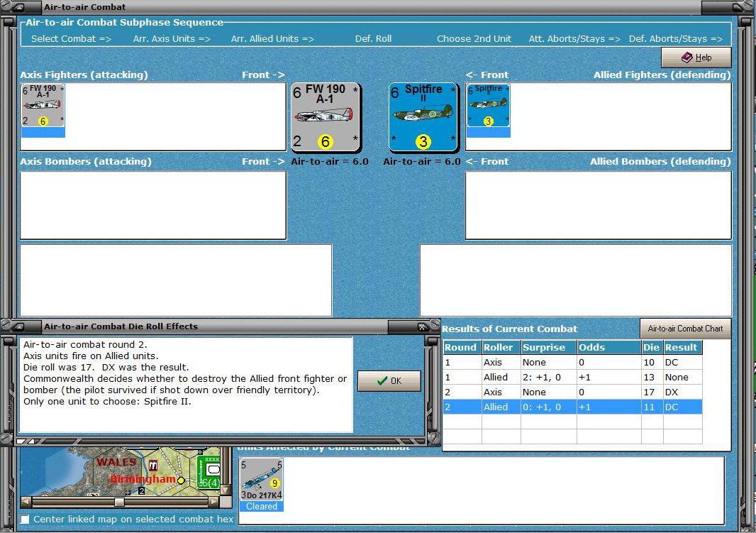Click the Air-to-air Combat window title icon

[20, 7]
